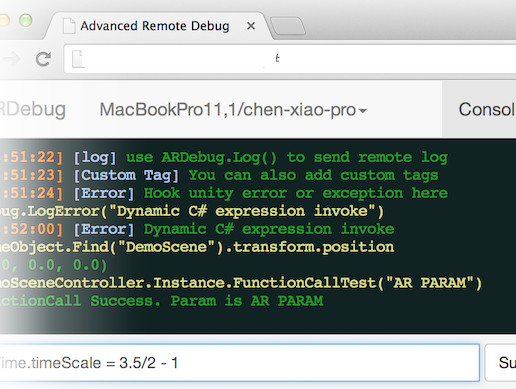The width and height of the screenshot is (516, 389).
Task: Click the FunctionCallTest("AR PARAM") command line
Action: (241, 283)
